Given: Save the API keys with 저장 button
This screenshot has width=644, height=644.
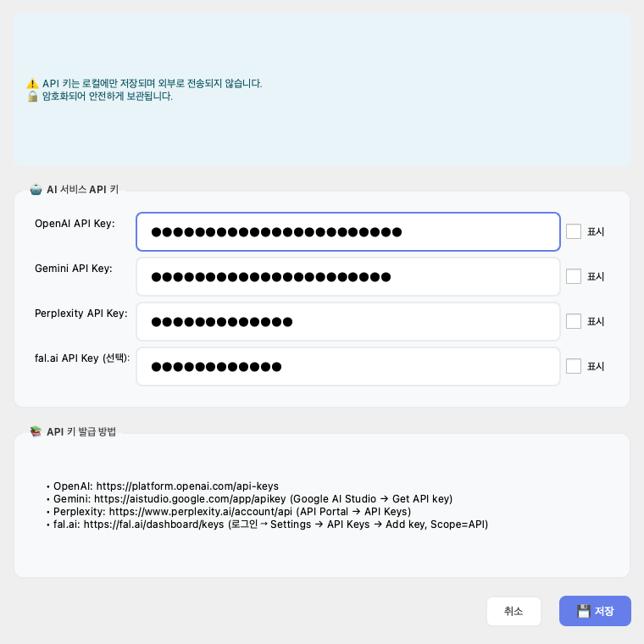Looking at the screenshot, I should click(595, 611).
